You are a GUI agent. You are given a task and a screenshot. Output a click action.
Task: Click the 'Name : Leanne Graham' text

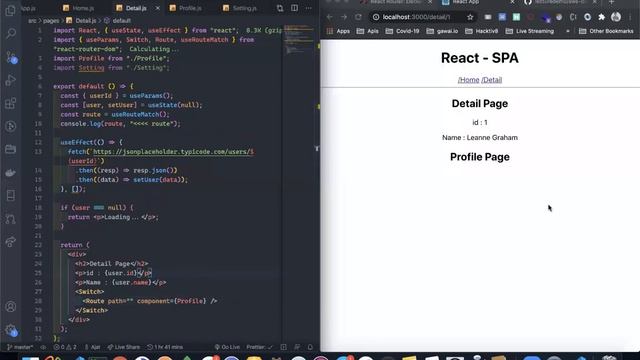pos(480,138)
